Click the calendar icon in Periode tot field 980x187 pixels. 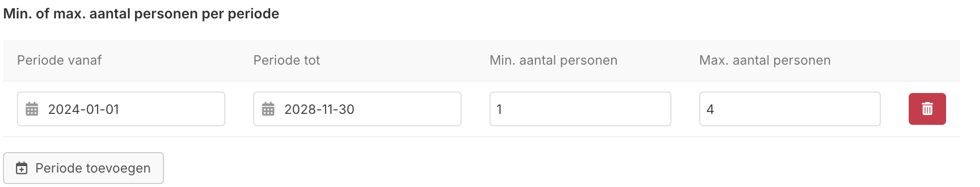coord(268,109)
